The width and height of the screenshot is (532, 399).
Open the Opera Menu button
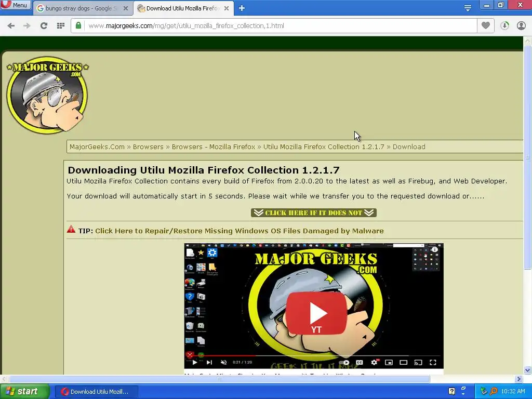coord(15,5)
